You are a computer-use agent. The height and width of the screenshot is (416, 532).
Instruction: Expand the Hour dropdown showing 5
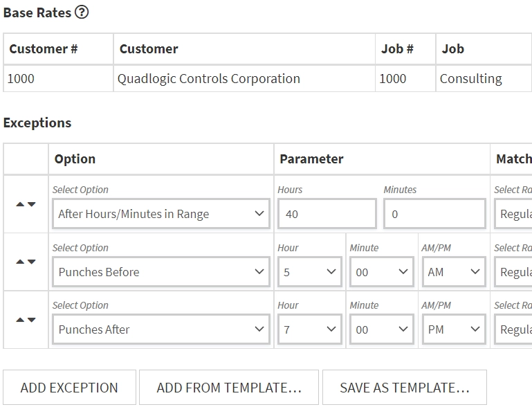tap(309, 272)
